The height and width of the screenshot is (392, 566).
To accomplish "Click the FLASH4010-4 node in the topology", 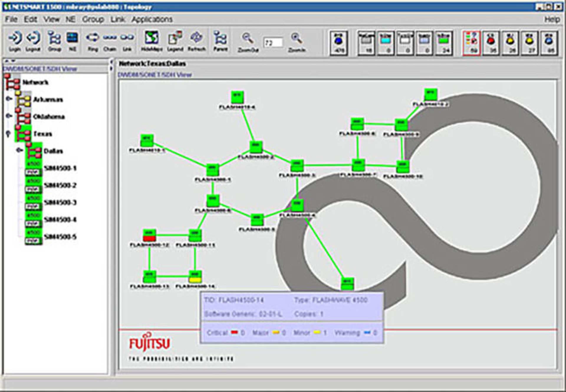I will (x=237, y=97).
